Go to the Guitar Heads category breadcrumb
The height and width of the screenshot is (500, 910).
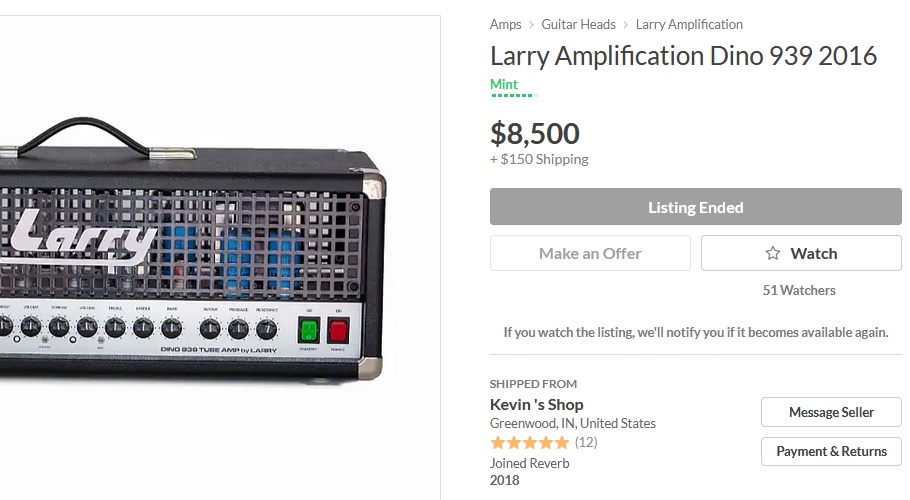[x=578, y=24]
